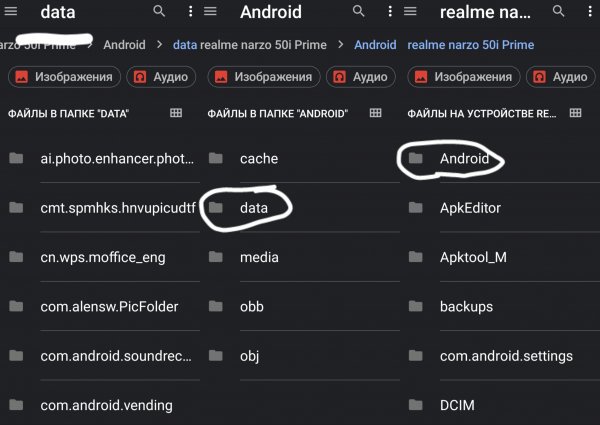The width and height of the screenshot is (600, 425).
Task: Click chevron before Android breadcrumb in Android panel
Action: 341,44
